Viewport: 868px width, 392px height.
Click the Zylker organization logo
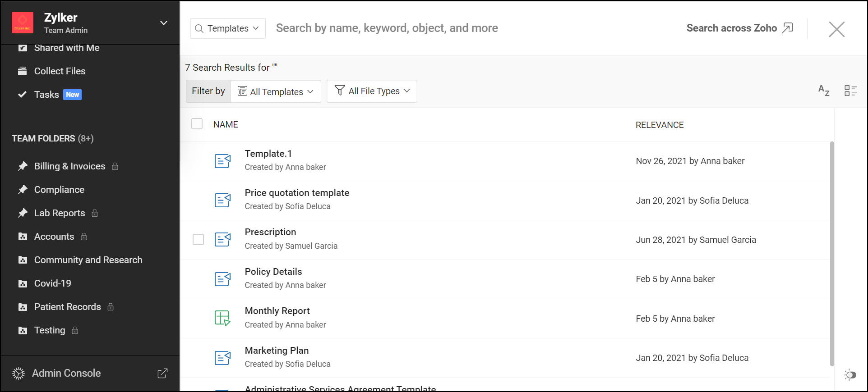pos(23,23)
